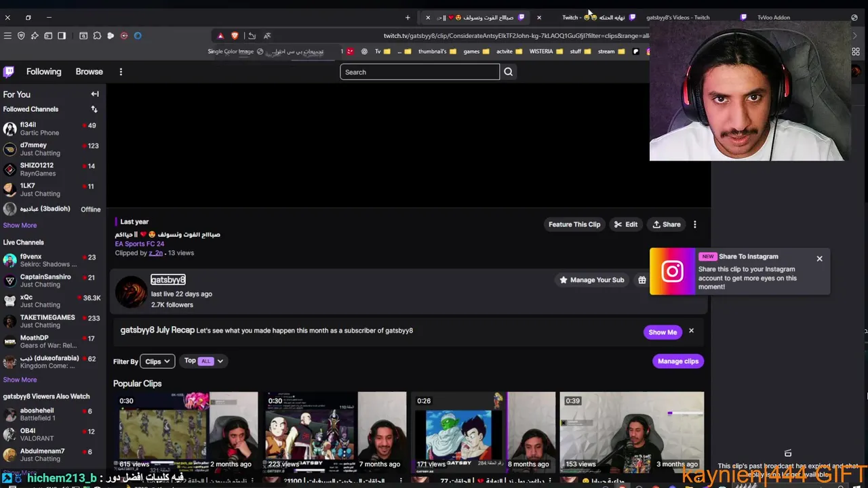Open the EA Sports FC 24 game link
This screenshot has width=868, height=488.
tap(140, 244)
